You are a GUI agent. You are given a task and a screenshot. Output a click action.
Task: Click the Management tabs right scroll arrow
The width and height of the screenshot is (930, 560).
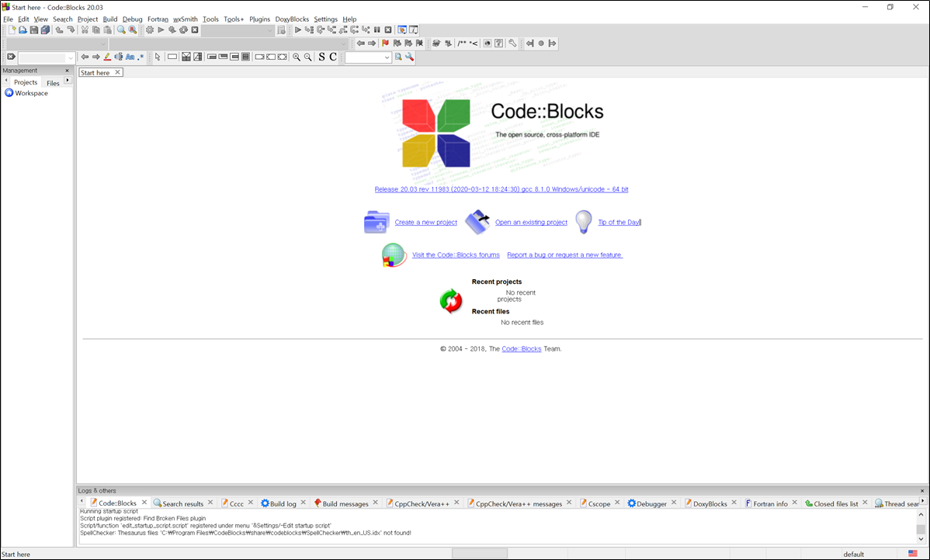tap(68, 80)
